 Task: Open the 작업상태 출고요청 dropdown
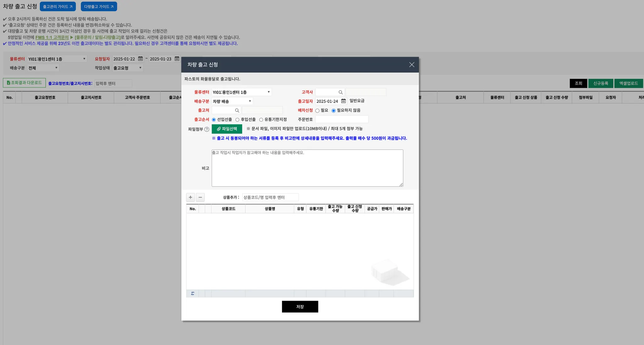point(128,68)
